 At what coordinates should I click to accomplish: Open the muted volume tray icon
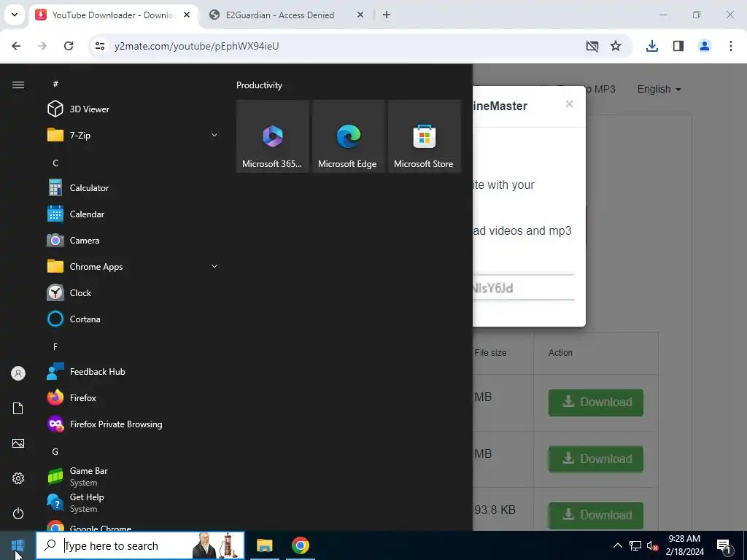[652, 545]
